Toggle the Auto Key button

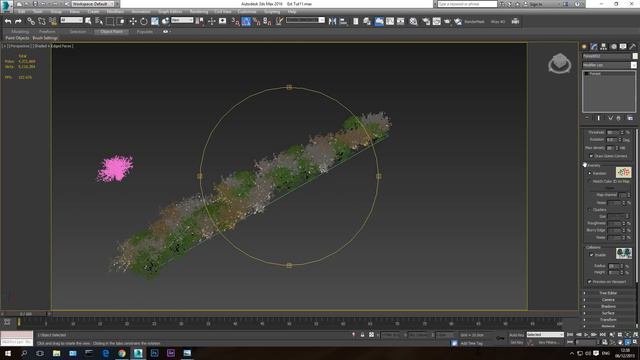(516, 335)
